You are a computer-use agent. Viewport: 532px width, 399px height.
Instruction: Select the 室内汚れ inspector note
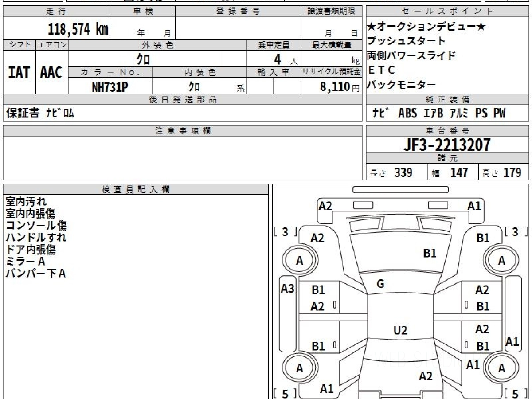(26, 202)
